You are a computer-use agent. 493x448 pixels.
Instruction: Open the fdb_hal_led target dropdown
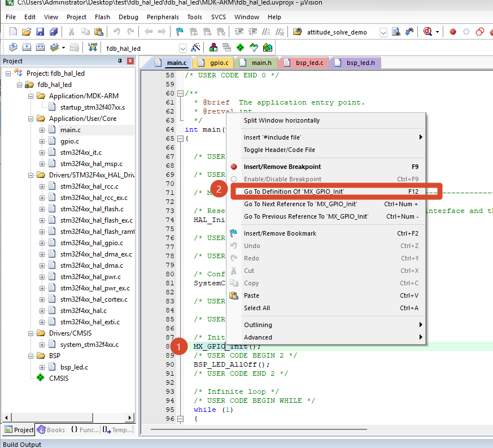[x=182, y=49]
